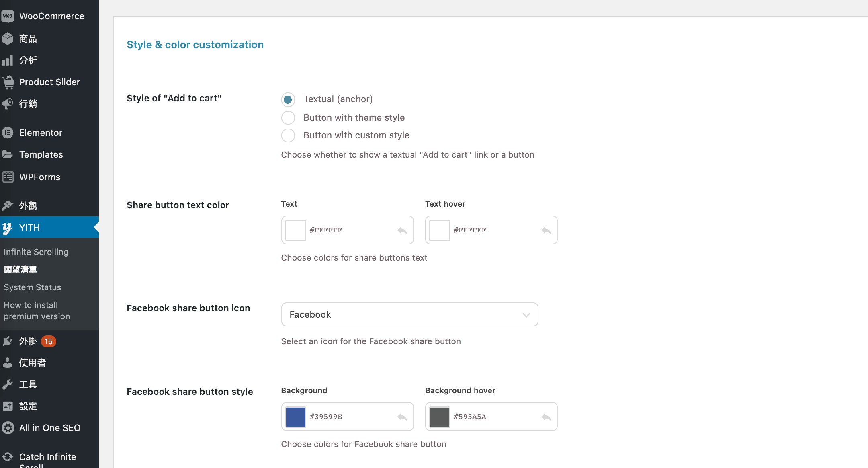
Task: Reset the Background hover color arrow
Action: (546, 417)
